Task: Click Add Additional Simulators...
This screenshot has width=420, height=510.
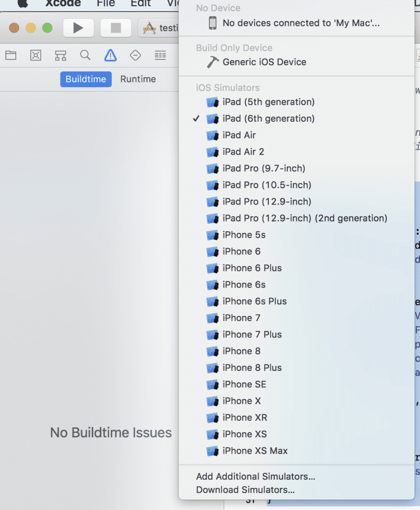Action: pos(256,476)
